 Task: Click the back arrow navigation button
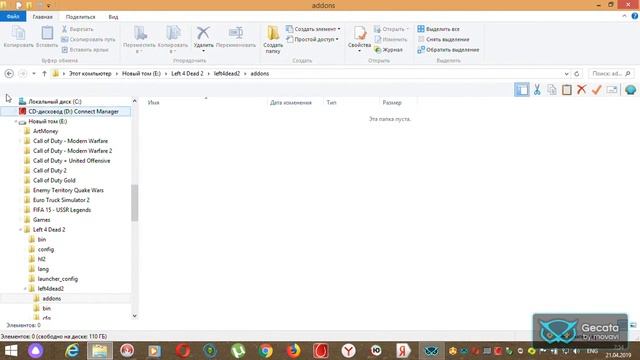click(x=9, y=73)
